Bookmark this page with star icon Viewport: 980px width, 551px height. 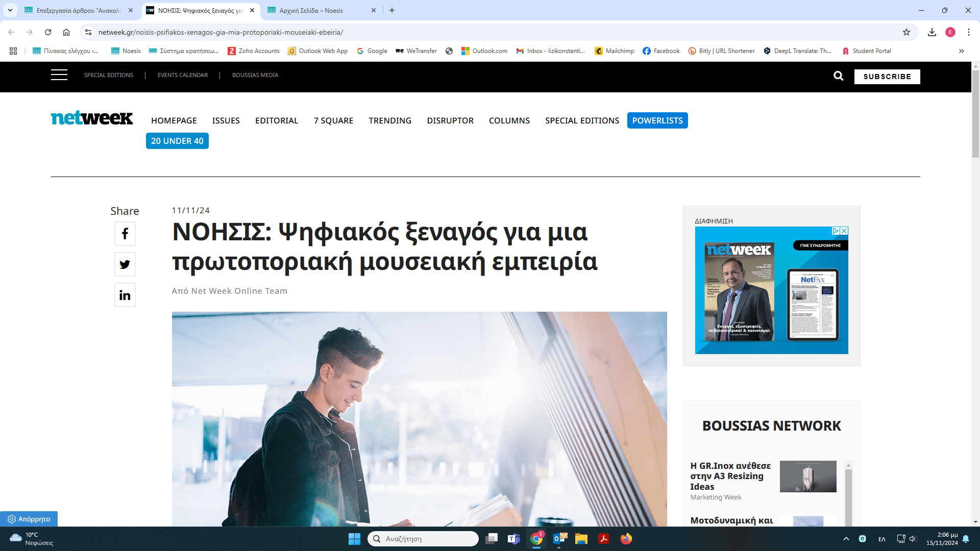tap(906, 32)
